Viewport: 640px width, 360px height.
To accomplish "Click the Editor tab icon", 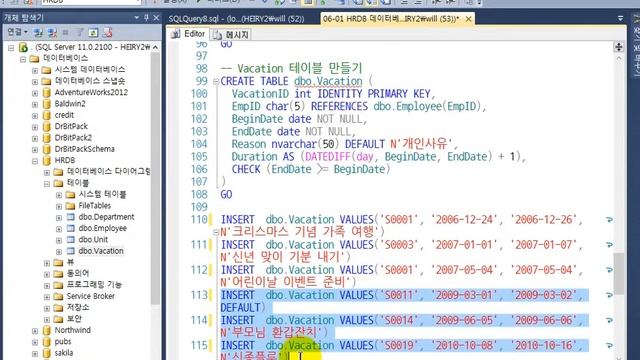I will pyautogui.click(x=176, y=34).
